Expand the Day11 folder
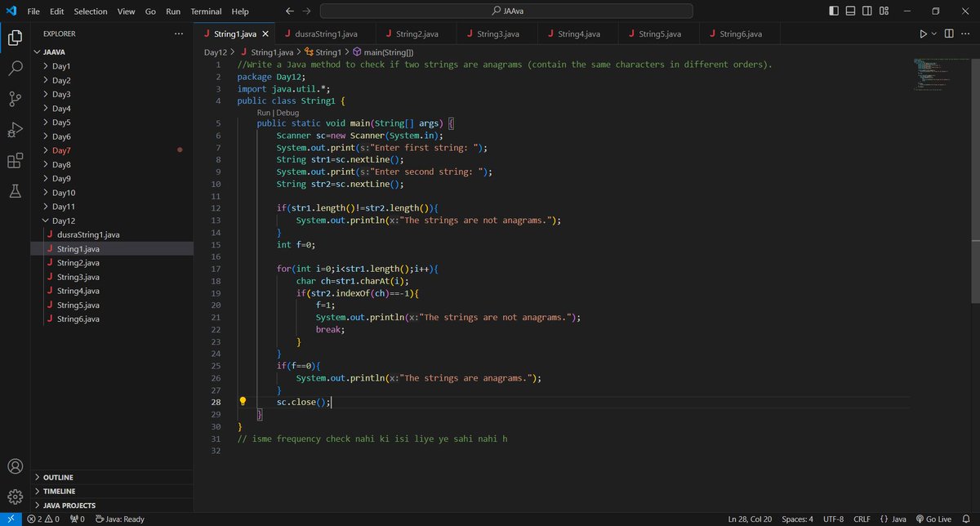 (112, 207)
